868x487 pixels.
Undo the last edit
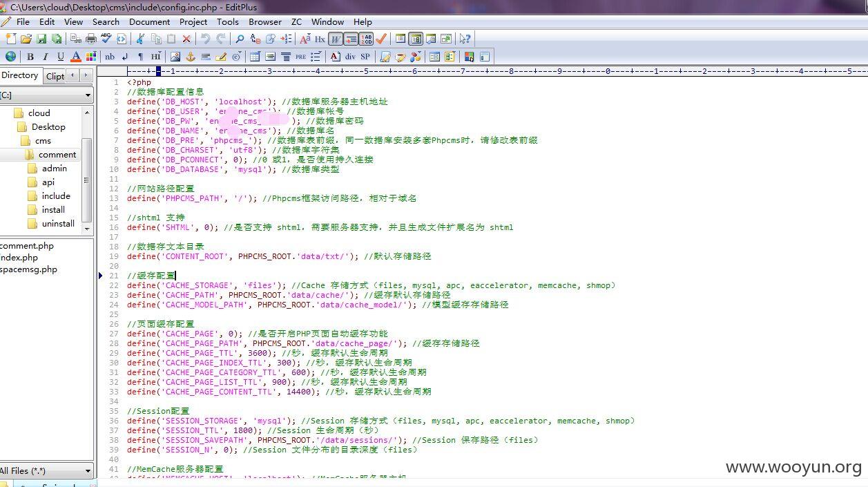click(205, 39)
